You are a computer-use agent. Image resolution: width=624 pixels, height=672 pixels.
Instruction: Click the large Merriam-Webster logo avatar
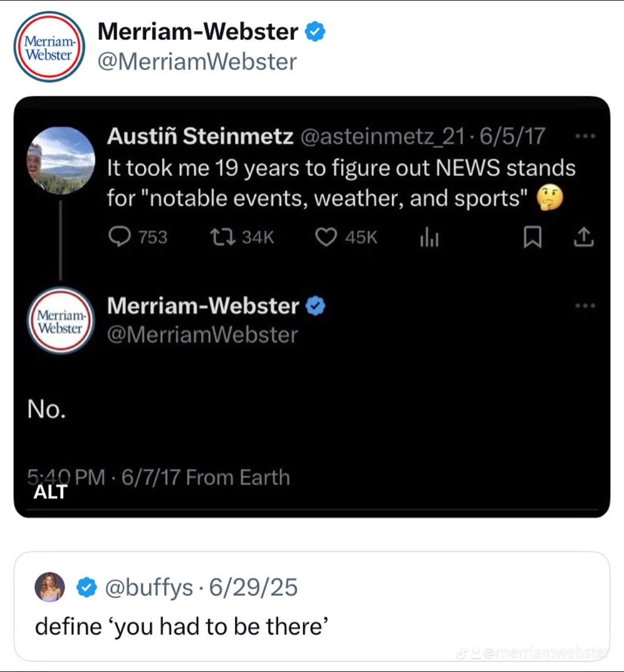tap(49, 47)
